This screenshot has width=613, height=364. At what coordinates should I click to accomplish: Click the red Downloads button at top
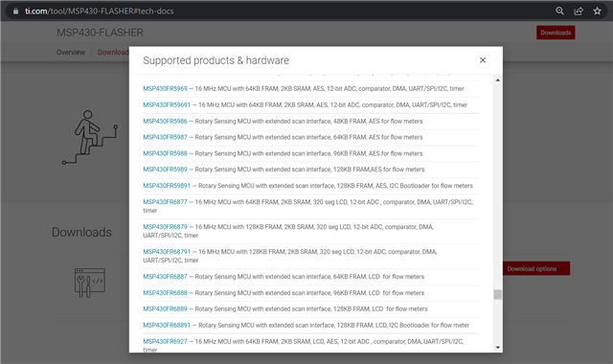pyautogui.click(x=556, y=33)
